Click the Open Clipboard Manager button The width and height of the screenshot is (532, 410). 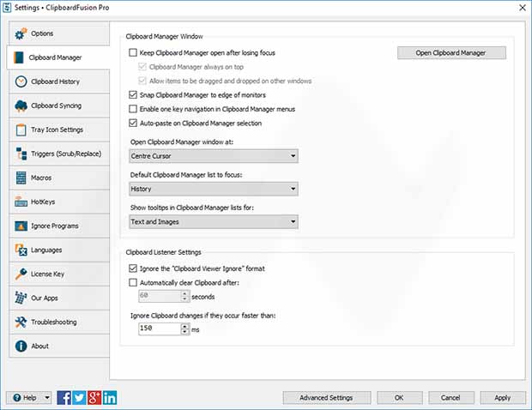tap(451, 53)
